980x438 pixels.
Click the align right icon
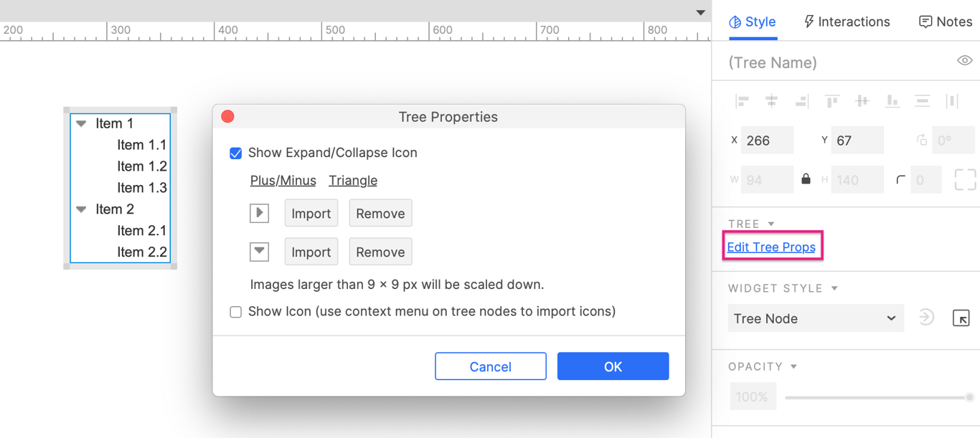pos(802,102)
